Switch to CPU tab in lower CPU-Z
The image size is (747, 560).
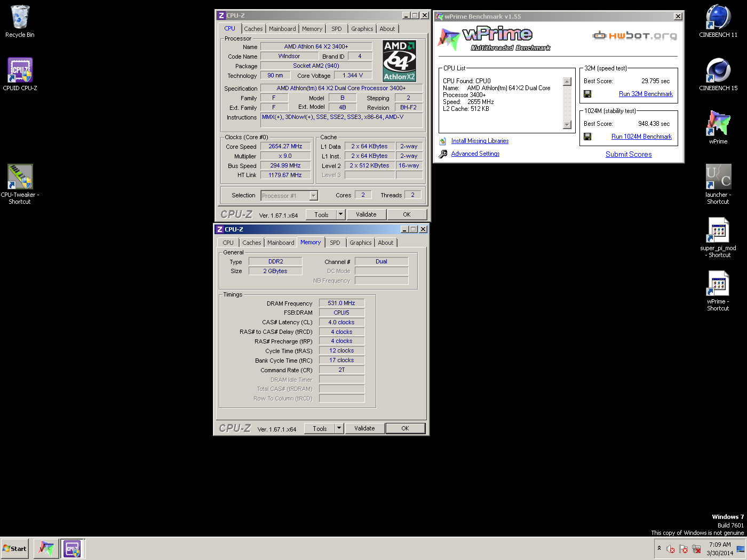point(228,243)
